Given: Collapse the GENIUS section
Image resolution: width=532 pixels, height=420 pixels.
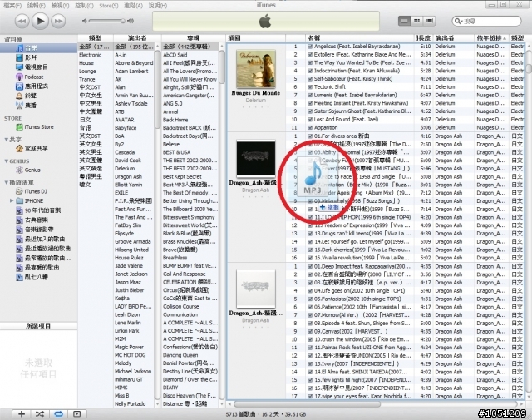Looking at the screenshot, I should pyautogui.click(x=6, y=161).
